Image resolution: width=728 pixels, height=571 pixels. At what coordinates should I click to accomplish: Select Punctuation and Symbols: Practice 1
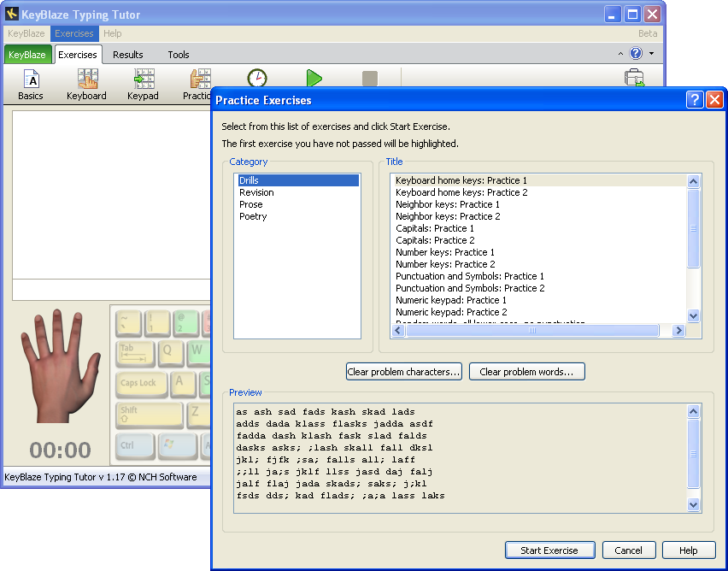(x=539, y=276)
